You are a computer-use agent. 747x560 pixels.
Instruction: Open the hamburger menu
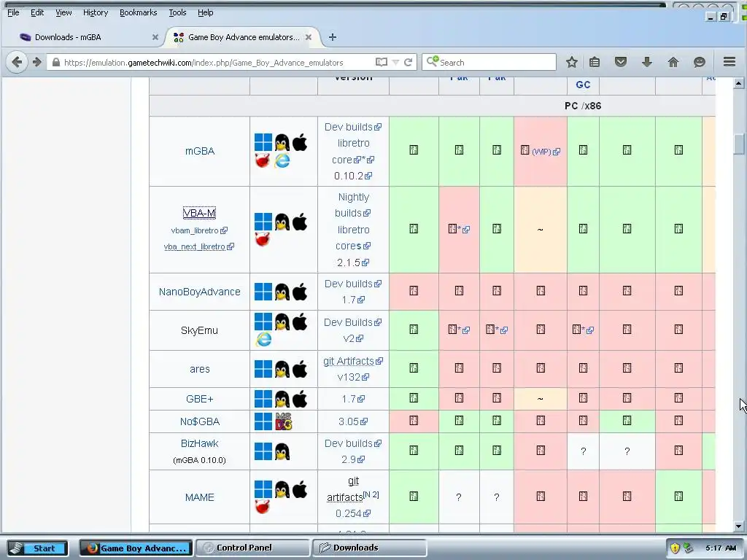pyautogui.click(x=729, y=62)
